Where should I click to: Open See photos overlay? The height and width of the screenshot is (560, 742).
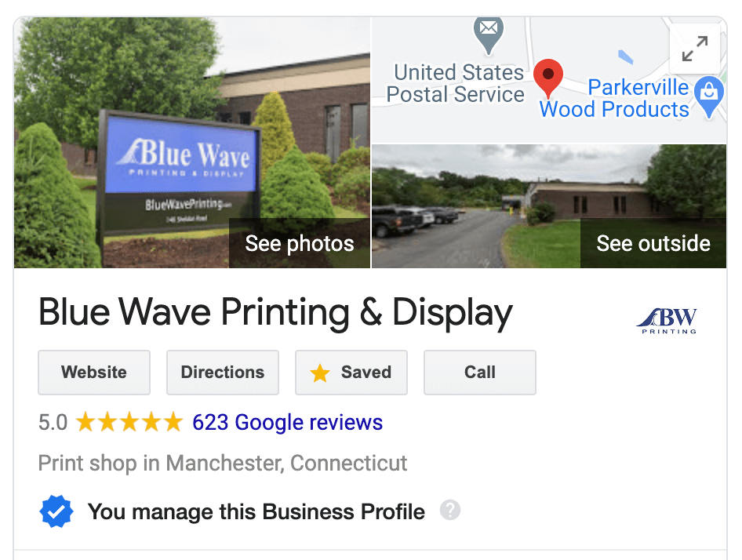point(300,243)
